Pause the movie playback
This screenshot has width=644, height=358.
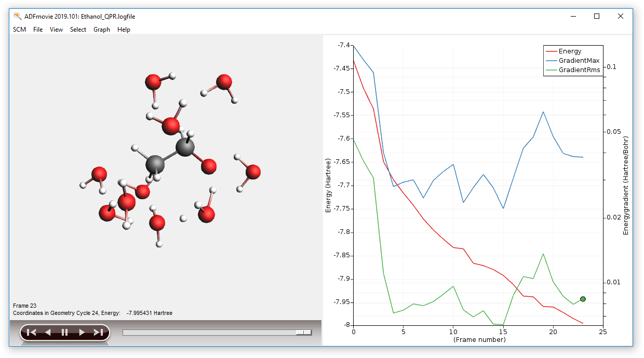pos(65,333)
